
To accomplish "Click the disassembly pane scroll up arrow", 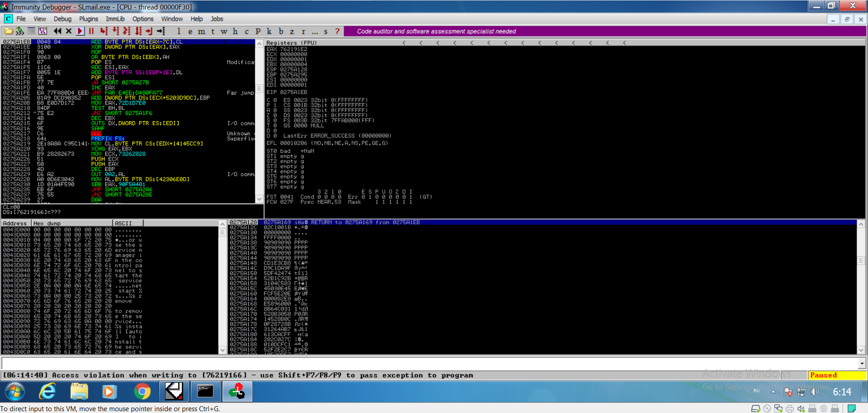I will [259, 43].
